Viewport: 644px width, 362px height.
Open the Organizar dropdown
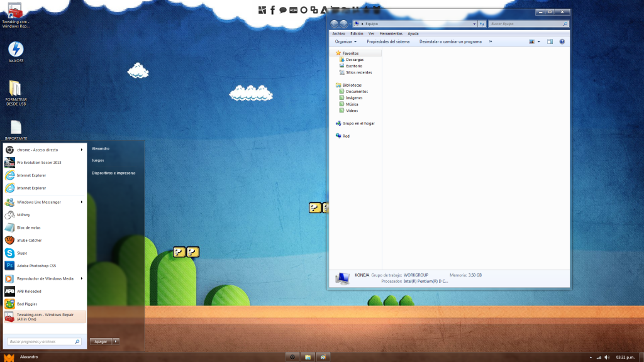pyautogui.click(x=345, y=41)
